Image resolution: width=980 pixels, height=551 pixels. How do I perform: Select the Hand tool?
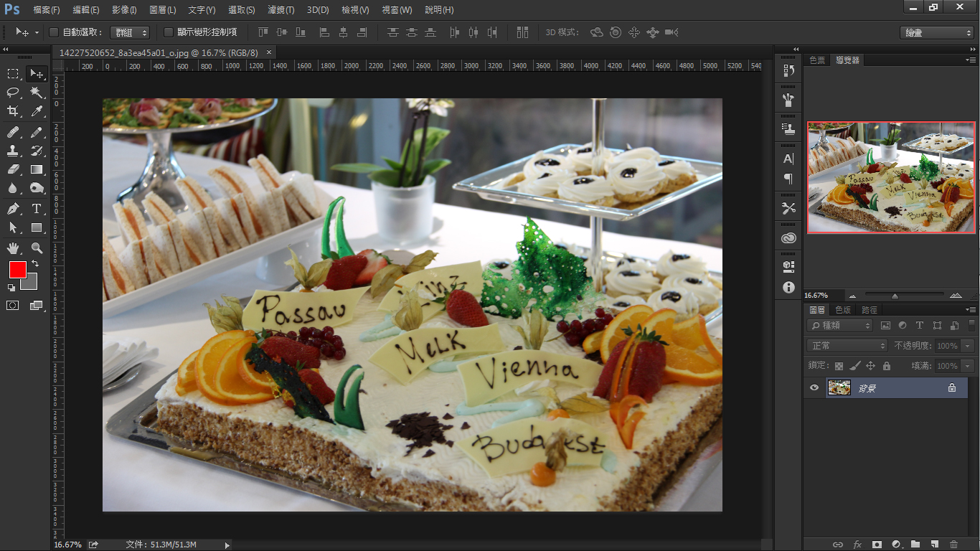(x=13, y=248)
